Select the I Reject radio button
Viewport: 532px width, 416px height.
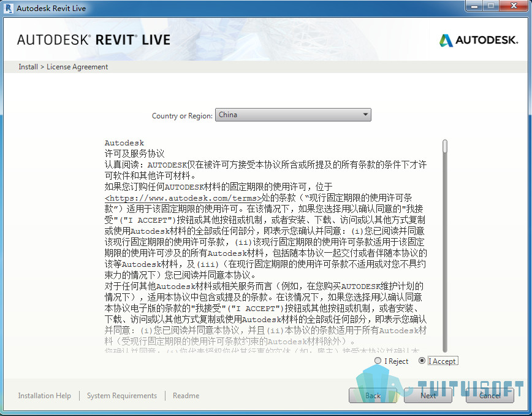pos(378,361)
